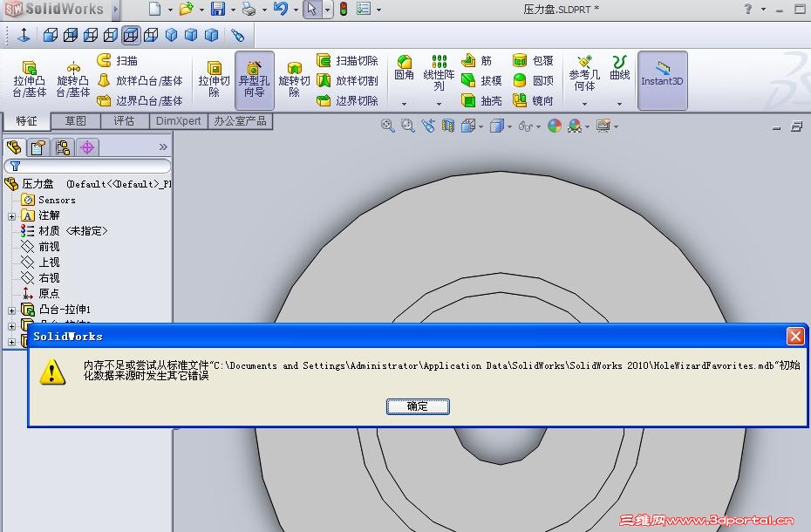Switch to the 草图 tab
Image resolution: width=811 pixels, height=532 pixels.
click(x=76, y=121)
